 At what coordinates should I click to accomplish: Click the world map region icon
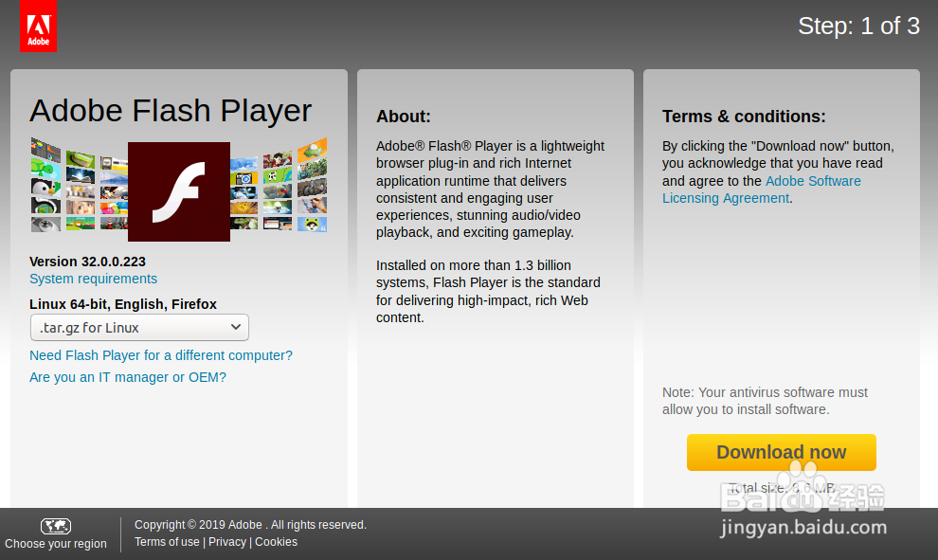[x=56, y=526]
